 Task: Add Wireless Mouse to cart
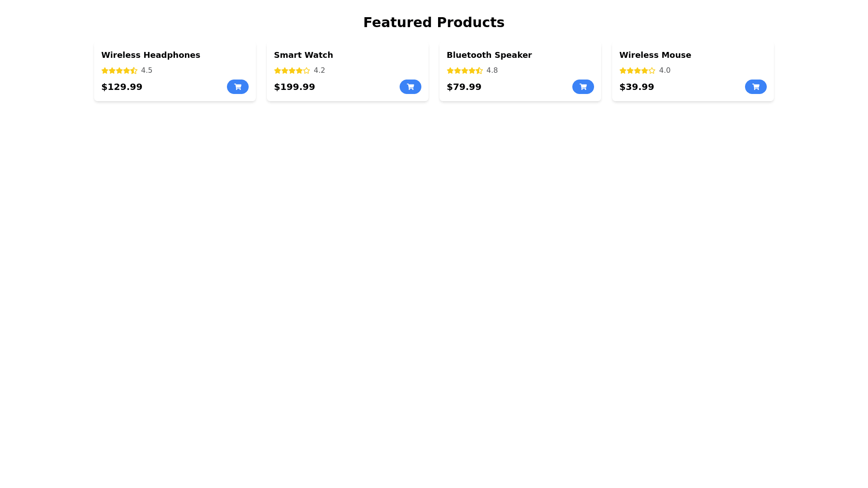click(x=755, y=87)
